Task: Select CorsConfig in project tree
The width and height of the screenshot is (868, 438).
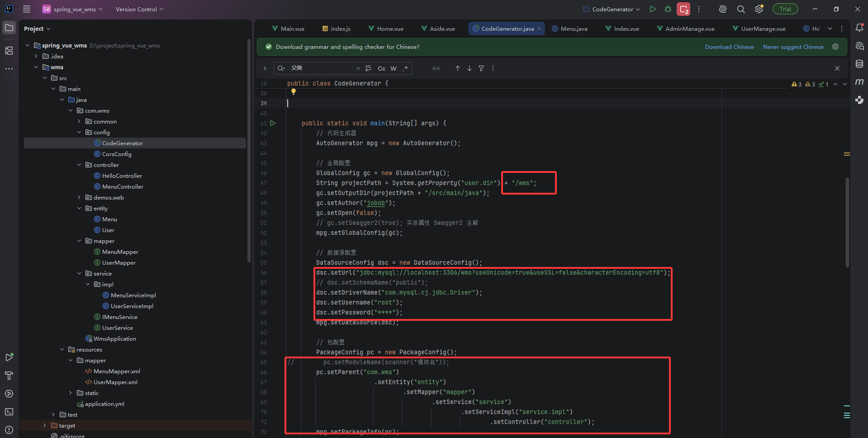Action: tap(117, 154)
